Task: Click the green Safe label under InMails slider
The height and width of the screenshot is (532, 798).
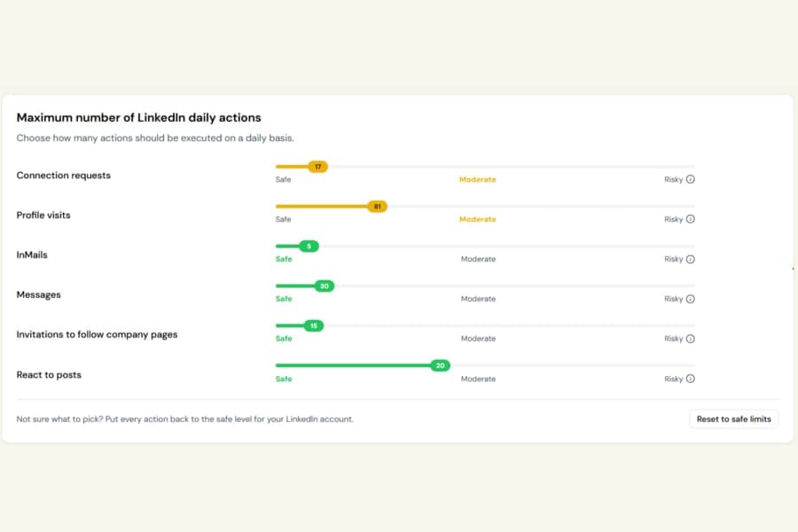Action: (x=284, y=259)
